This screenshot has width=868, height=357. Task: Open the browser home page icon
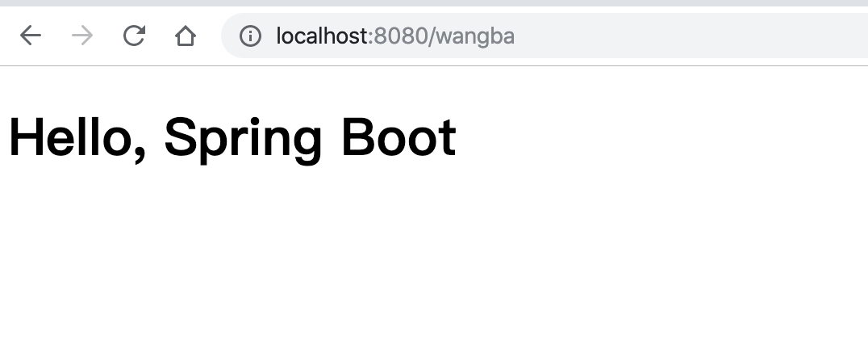186,36
